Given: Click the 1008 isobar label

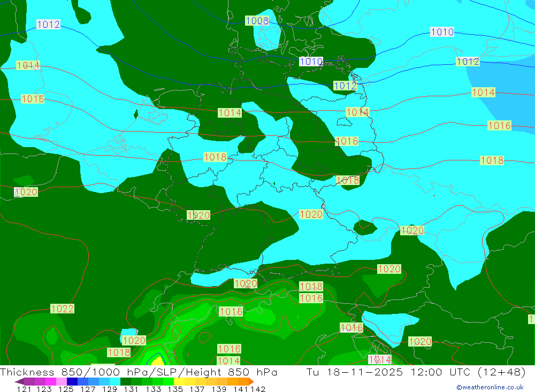Looking at the screenshot, I should point(257,21).
